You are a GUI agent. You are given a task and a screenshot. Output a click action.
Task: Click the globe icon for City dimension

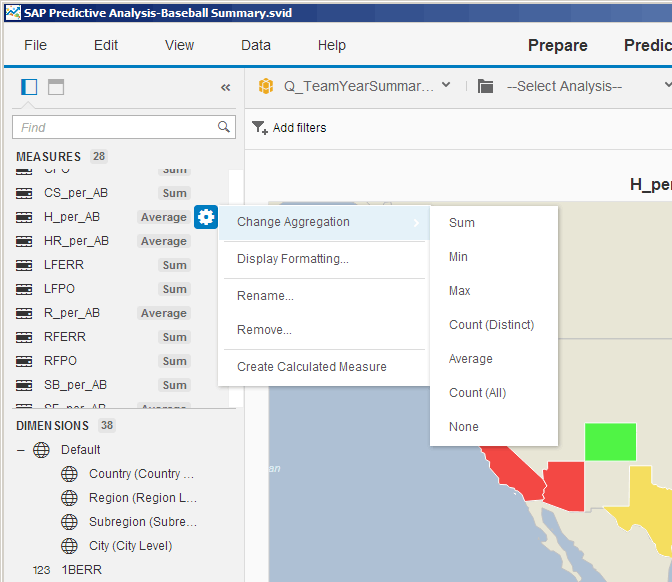point(69,546)
